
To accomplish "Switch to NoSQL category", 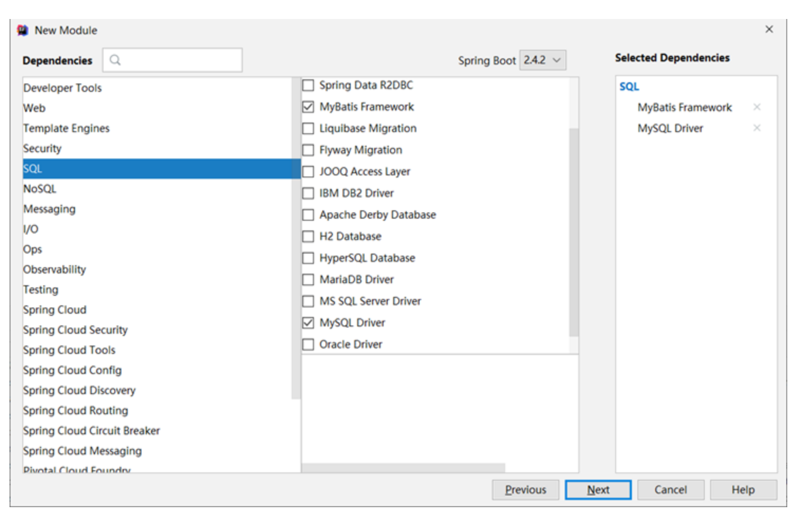I will [157, 189].
